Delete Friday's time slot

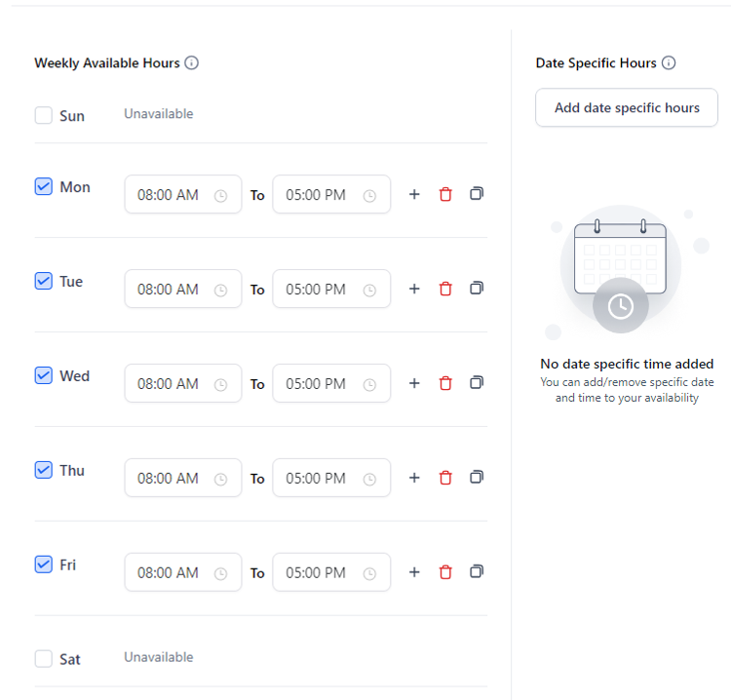(445, 572)
